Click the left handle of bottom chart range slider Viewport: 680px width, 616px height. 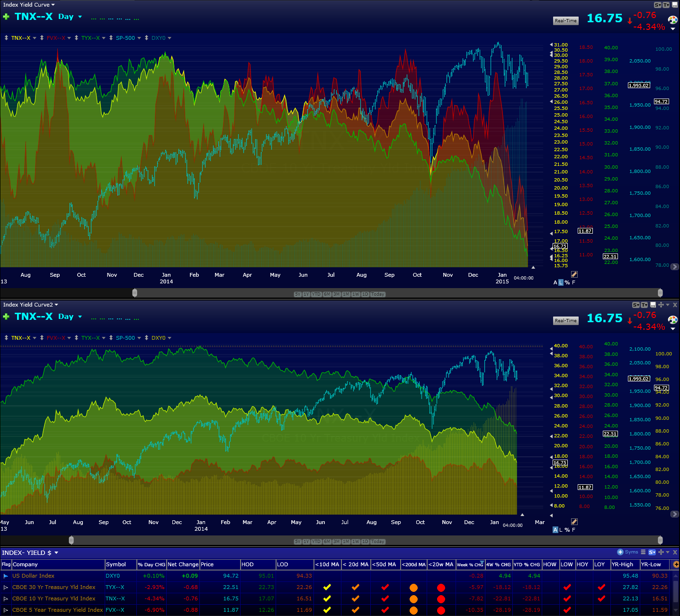click(x=71, y=540)
